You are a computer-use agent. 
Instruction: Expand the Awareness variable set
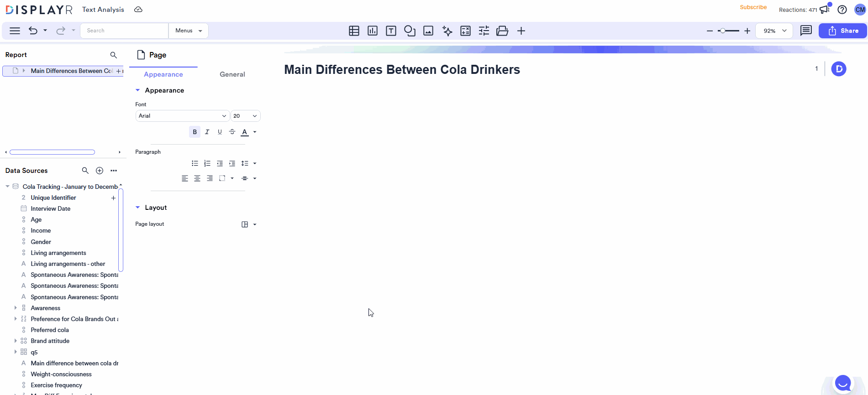(x=16, y=308)
